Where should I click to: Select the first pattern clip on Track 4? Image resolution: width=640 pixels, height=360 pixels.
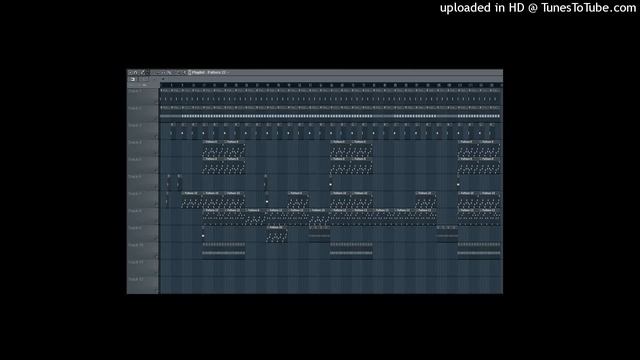click(x=213, y=149)
